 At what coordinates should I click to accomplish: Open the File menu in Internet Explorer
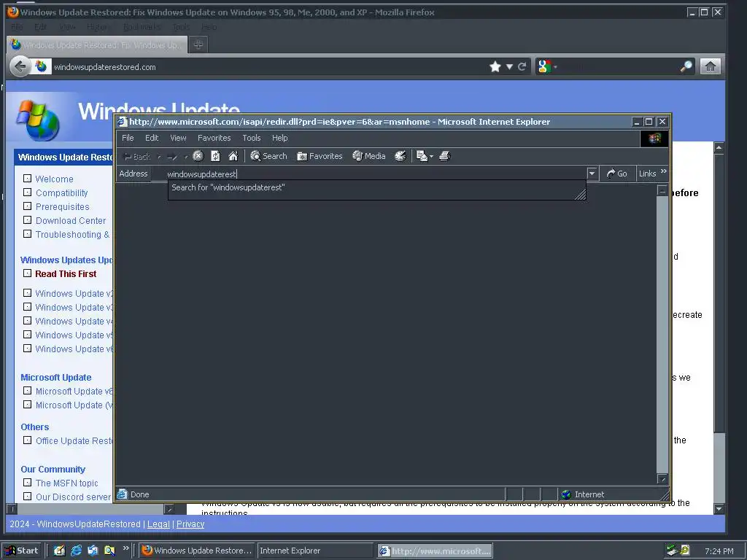128,138
